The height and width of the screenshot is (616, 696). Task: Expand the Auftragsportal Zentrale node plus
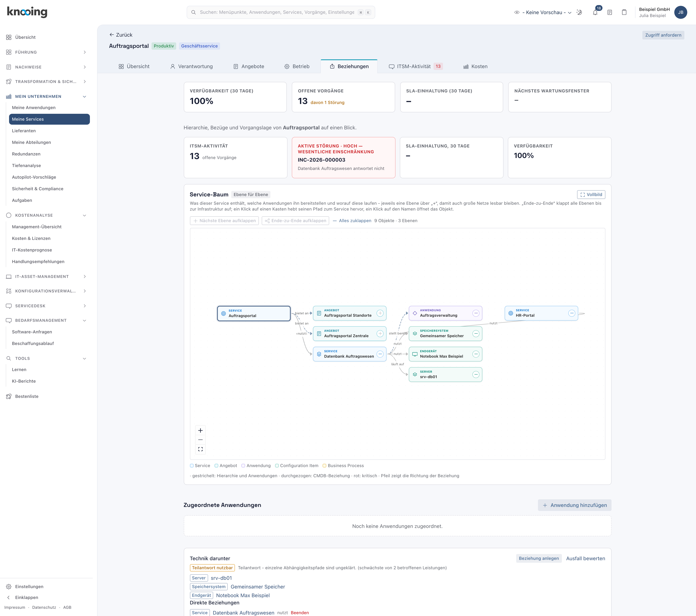(380, 334)
